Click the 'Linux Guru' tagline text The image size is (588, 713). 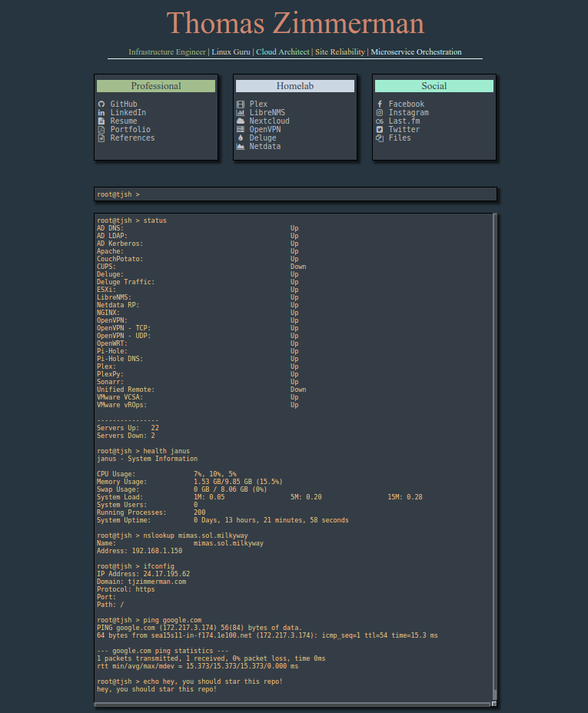click(x=231, y=51)
